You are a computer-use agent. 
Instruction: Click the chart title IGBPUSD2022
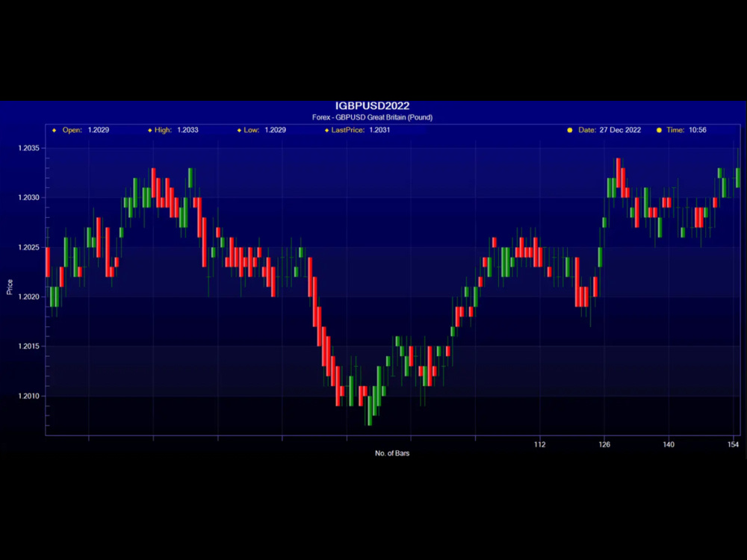[372, 106]
